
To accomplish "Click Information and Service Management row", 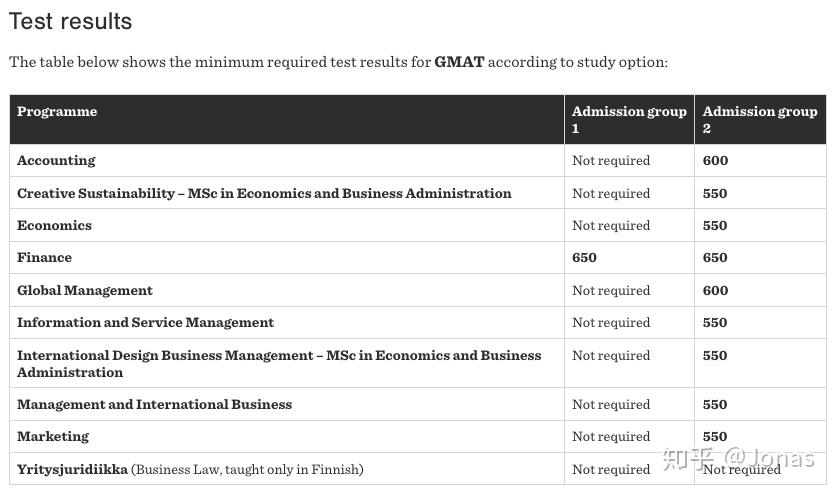I will 418,323.
